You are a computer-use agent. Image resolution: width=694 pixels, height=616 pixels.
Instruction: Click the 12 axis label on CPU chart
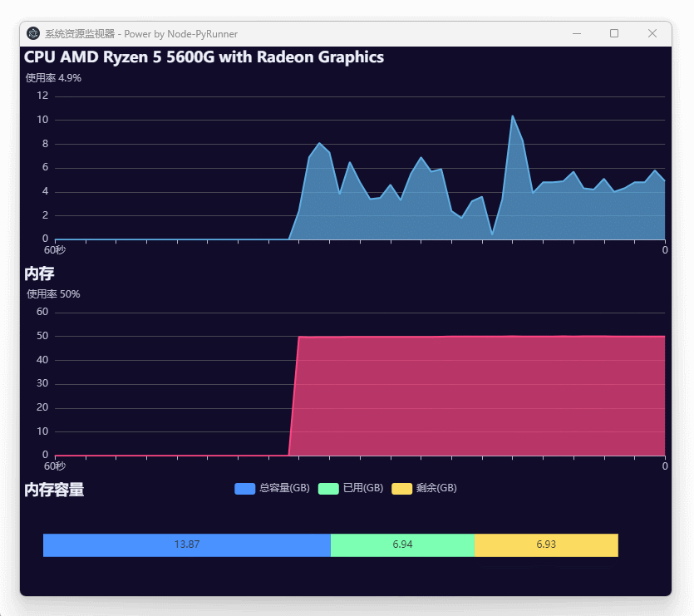(42, 96)
